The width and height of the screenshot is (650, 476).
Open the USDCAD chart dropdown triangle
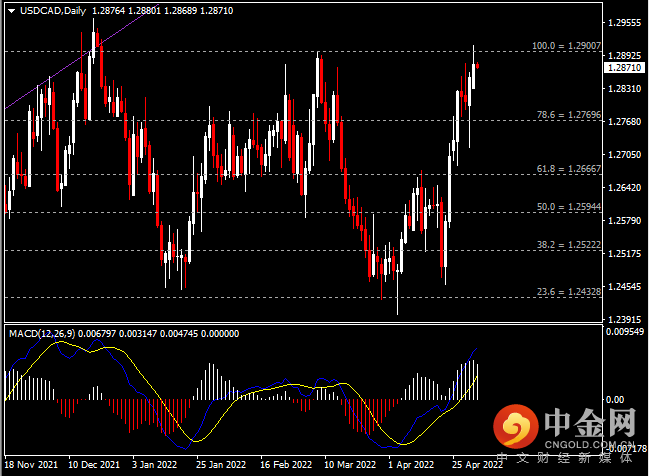[12, 11]
